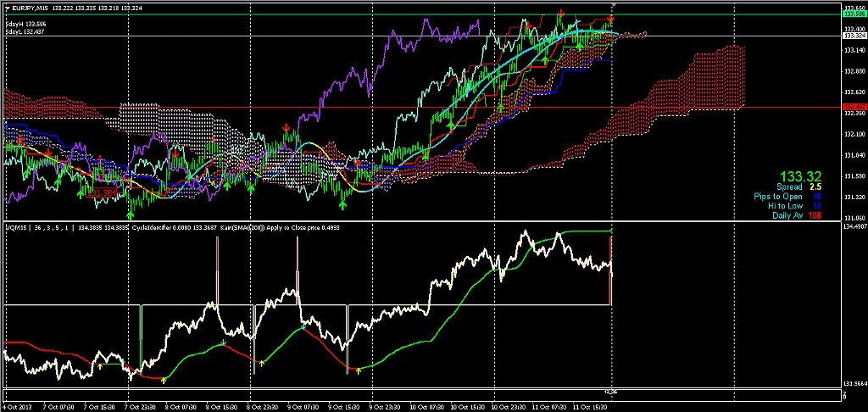Viewport: 868px width, 412px height.
Task: Click the large green 133.32 price display
Action: point(800,176)
